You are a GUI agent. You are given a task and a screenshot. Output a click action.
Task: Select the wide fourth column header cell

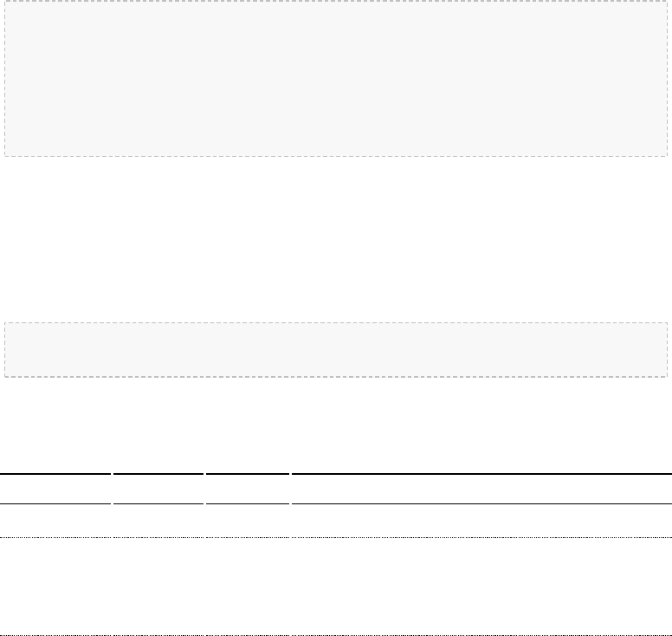[x=481, y=489]
